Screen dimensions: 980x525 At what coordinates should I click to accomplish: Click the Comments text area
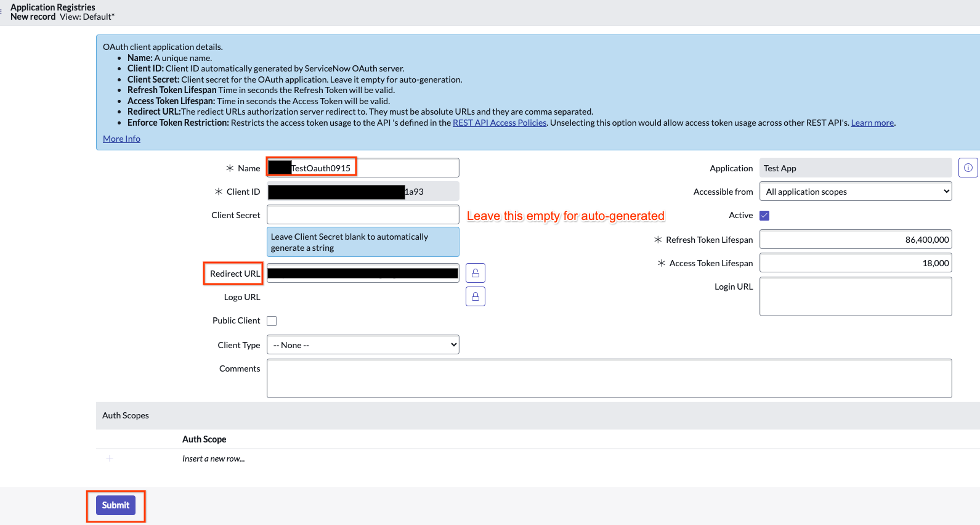[x=609, y=378]
